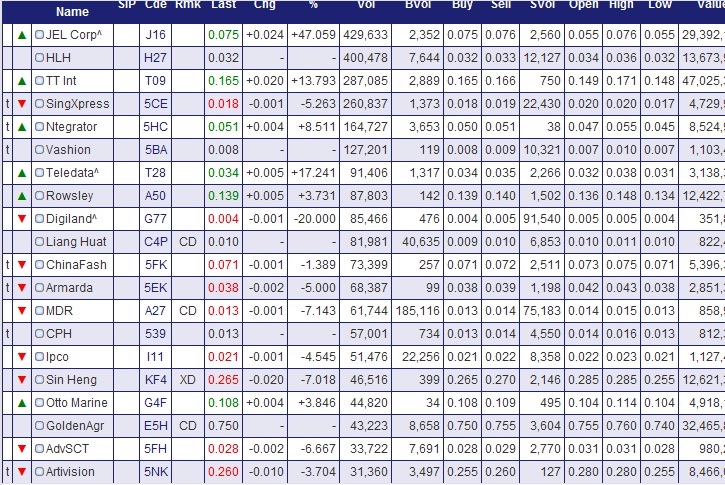This screenshot has height=485, width=725.
Task: Click the CD remark for Liang Huat
Action: (188, 242)
